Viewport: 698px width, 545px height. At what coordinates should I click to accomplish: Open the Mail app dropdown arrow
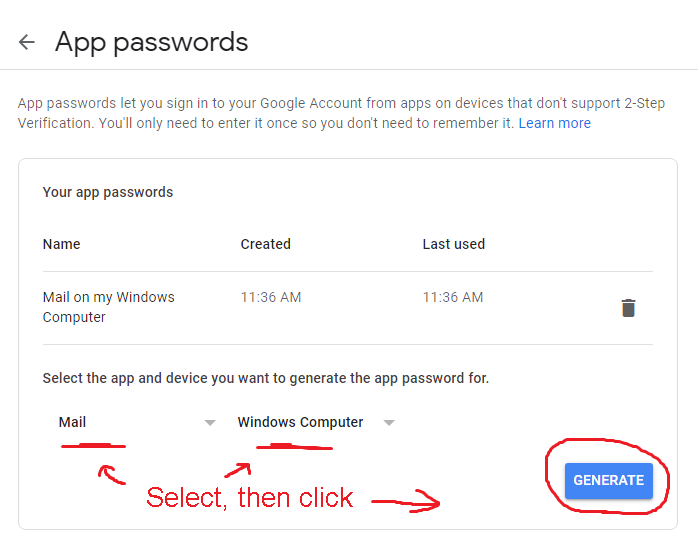pos(210,423)
